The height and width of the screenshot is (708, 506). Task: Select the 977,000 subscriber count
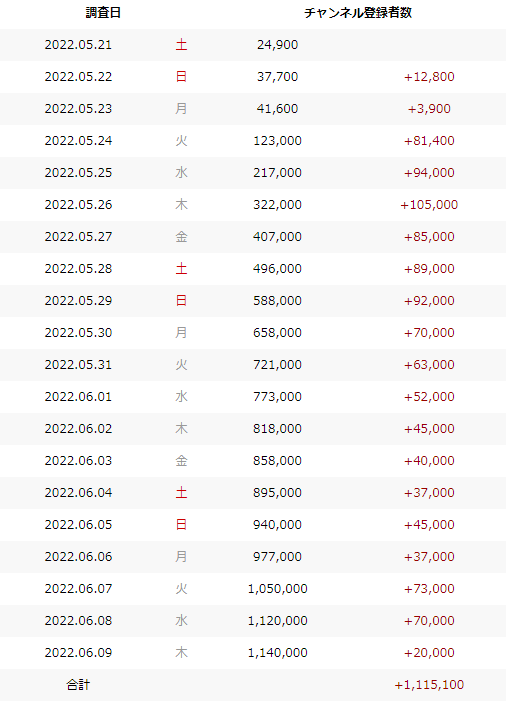278,557
